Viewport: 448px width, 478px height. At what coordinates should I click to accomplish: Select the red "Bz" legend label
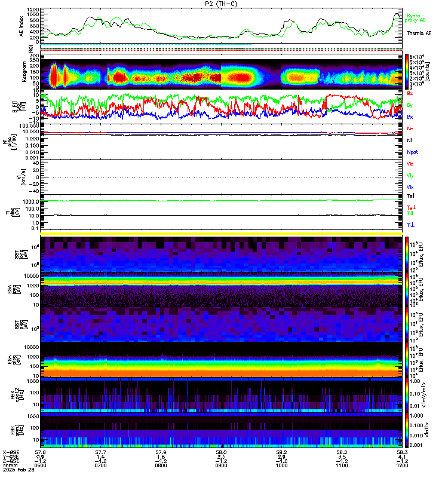point(410,93)
